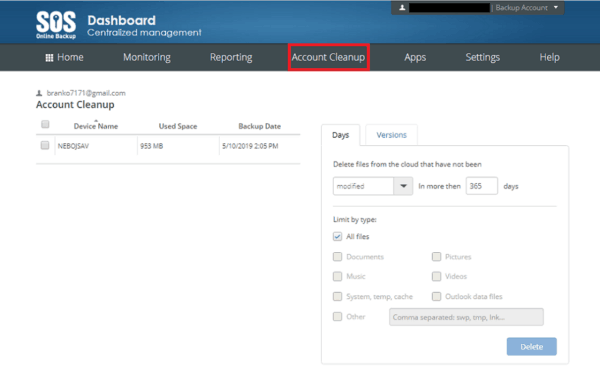This screenshot has height=391, width=600.
Task: Check the Videos file type checkbox
Action: (x=436, y=276)
